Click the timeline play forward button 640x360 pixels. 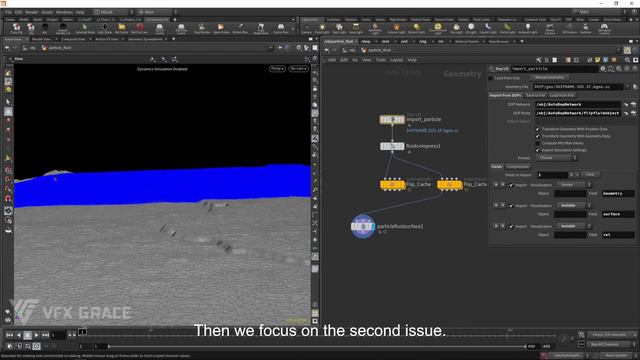36,335
